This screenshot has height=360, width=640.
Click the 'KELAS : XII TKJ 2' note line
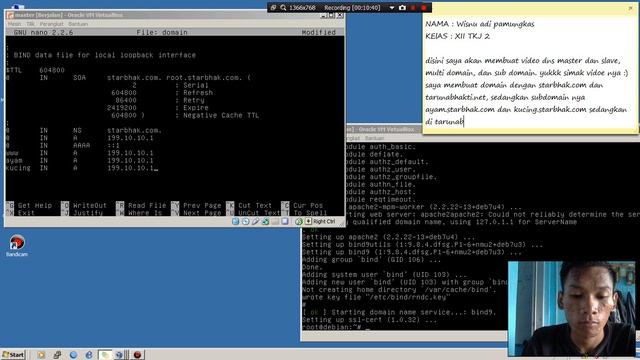[x=457, y=36]
